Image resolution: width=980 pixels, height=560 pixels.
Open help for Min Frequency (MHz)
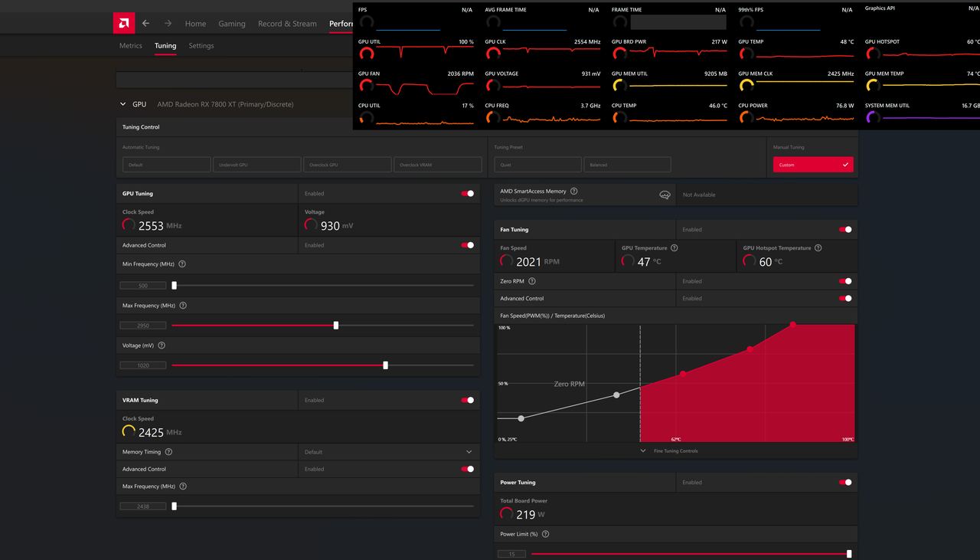tap(182, 264)
